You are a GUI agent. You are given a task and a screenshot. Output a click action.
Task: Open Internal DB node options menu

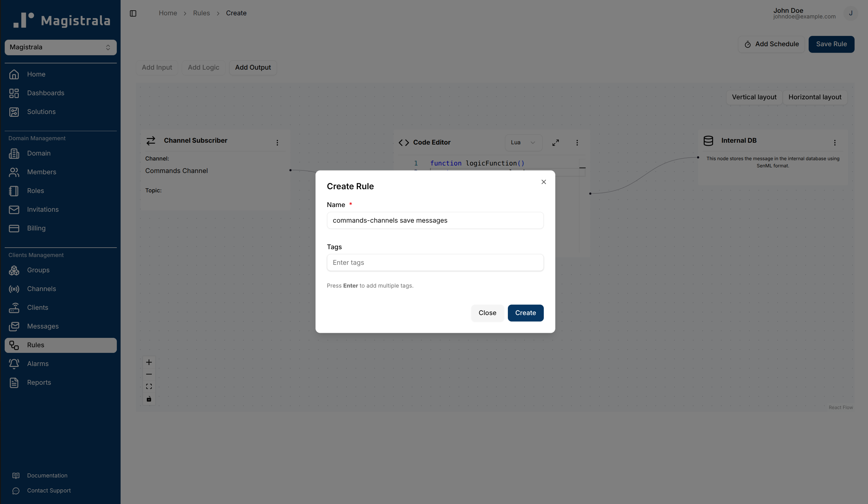[835, 142]
